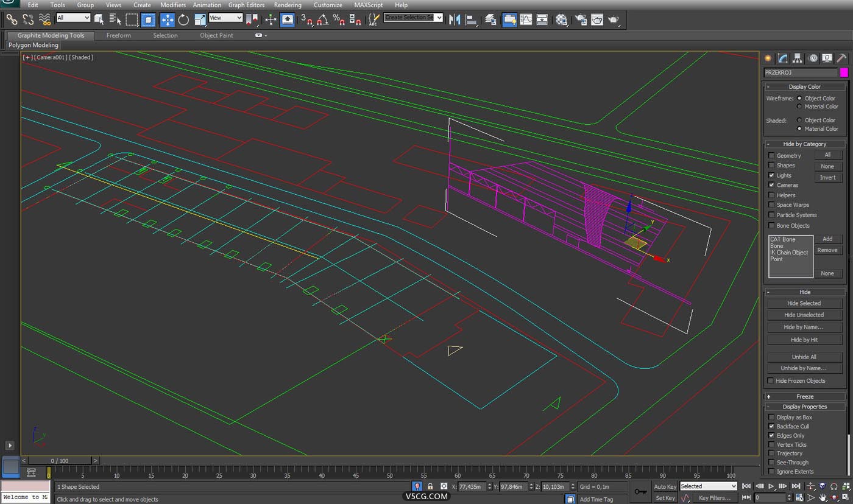Select the Link tool chain icon
853x504 pixels.
click(x=12, y=19)
